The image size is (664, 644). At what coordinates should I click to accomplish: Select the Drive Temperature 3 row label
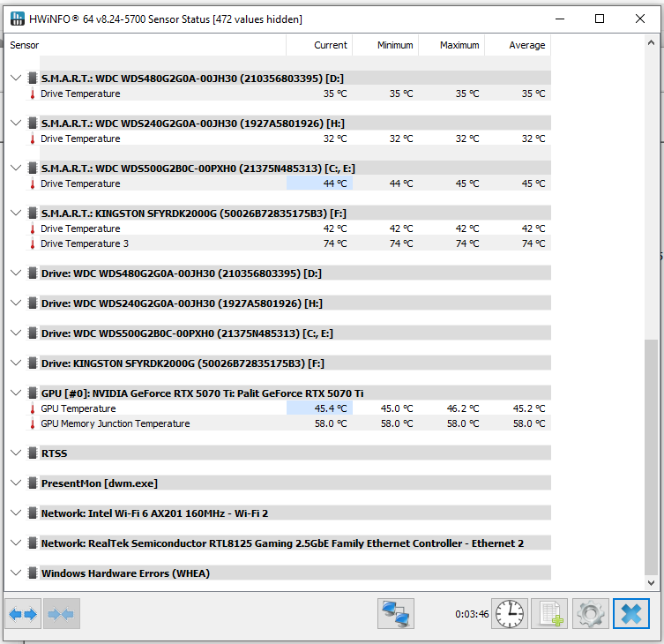tap(85, 243)
